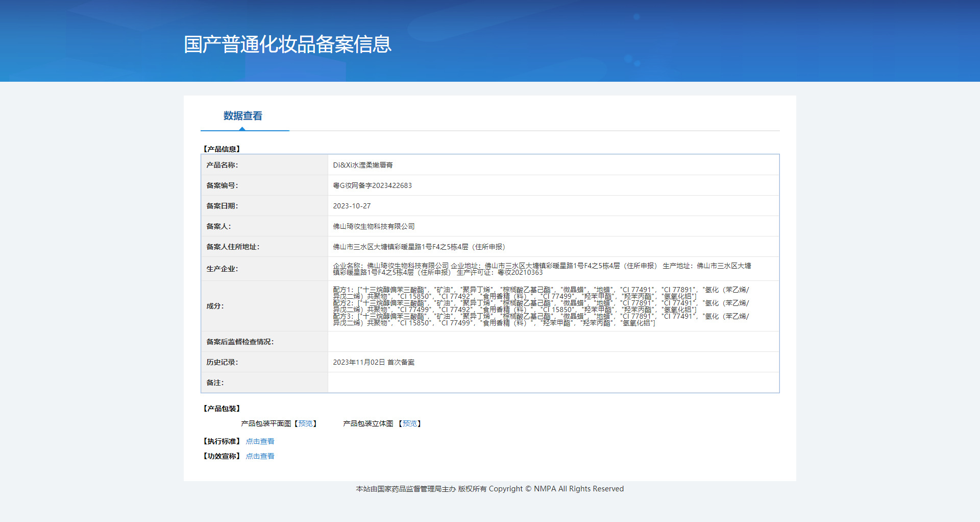This screenshot has width=980, height=522.
Task: Click the 备案人住所地址: row label
Action: [x=233, y=247]
